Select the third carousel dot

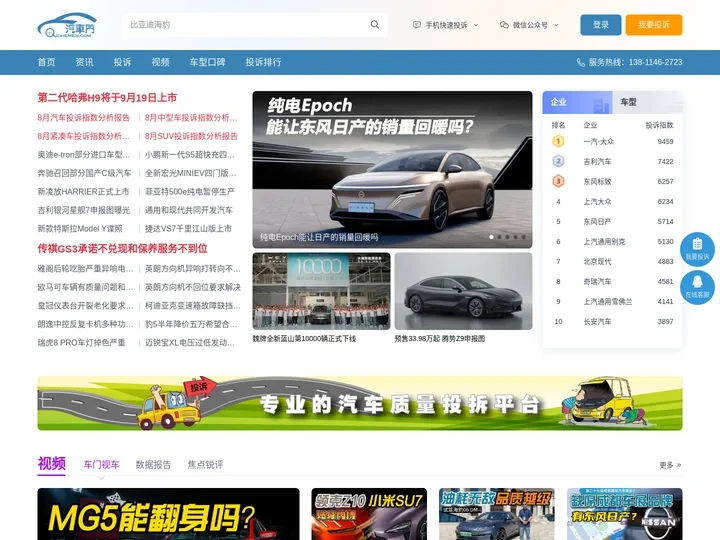[x=507, y=237]
